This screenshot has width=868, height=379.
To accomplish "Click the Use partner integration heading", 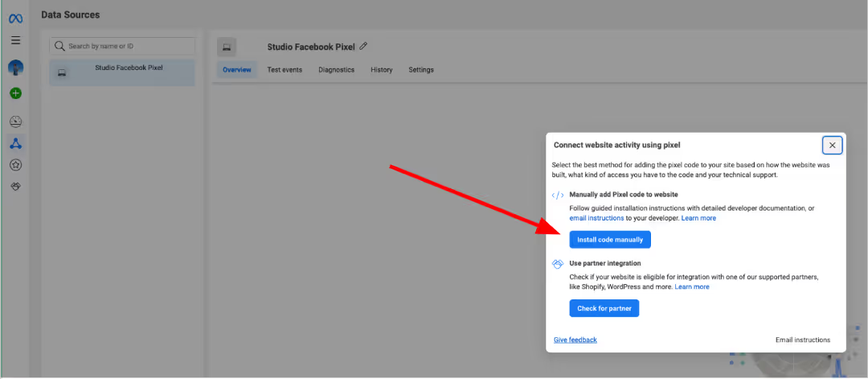I will 605,263.
